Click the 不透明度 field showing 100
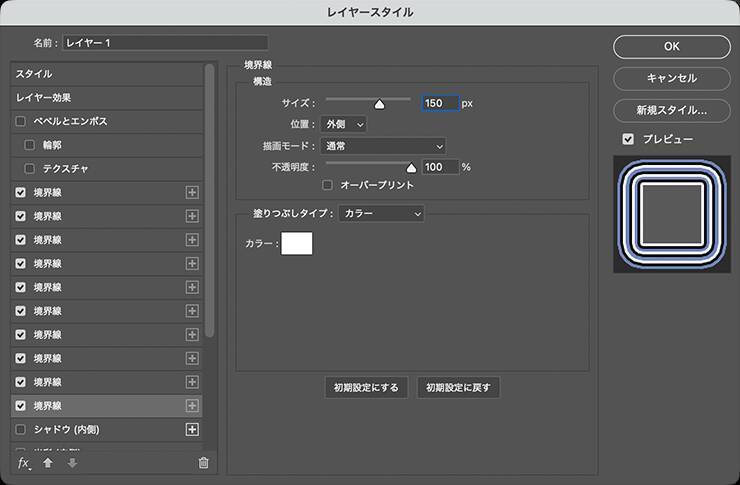The height and width of the screenshot is (485, 740). pyautogui.click(x=440, y=167)
